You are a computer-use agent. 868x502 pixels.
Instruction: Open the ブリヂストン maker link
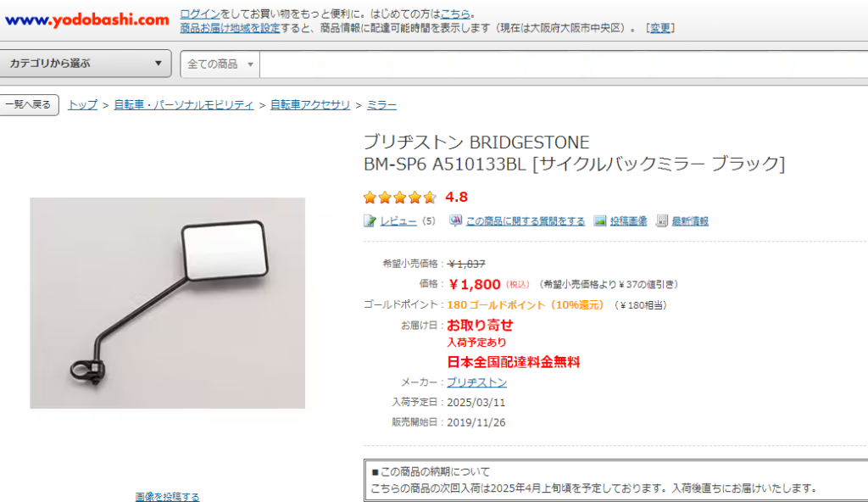tap(476, 382)
